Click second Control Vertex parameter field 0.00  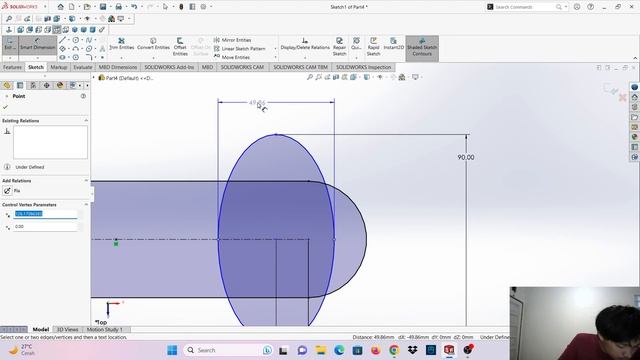[x=45, y=227]
